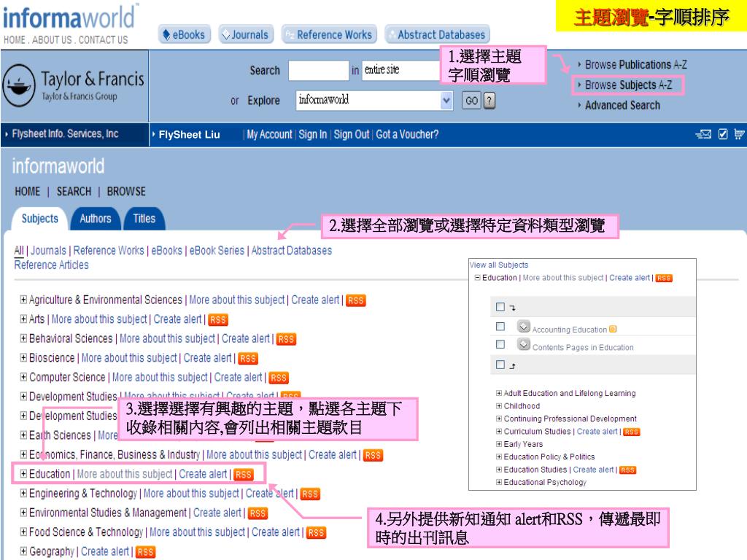Image resolution: width=747 pixels, height=560 pixels.
Task: Expand the Geography subject
Action: click(23, 551)
